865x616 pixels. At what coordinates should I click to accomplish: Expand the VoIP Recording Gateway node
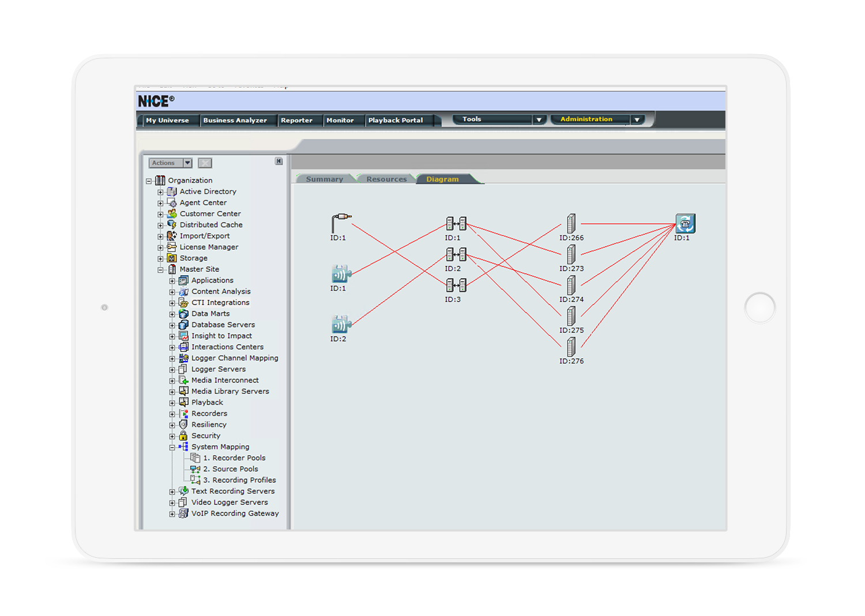172,514
